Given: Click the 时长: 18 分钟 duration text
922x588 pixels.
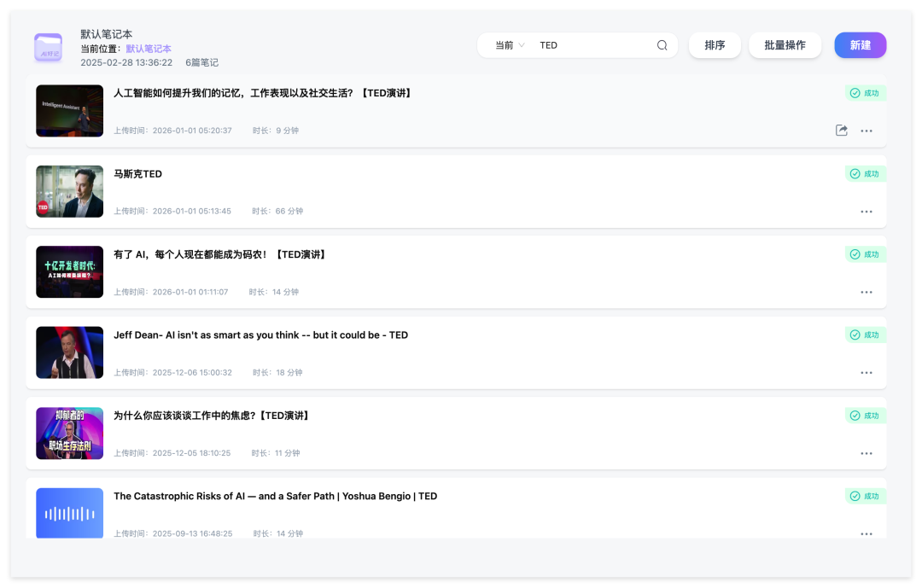Looking at the screenshot, I should (x=277, y=372).
